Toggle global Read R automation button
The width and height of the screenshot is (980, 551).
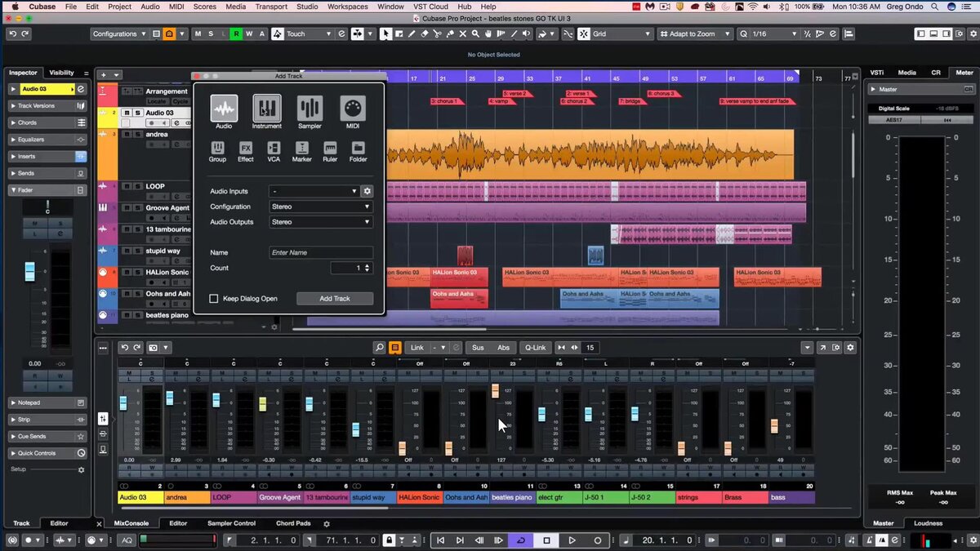pos(236,34)
